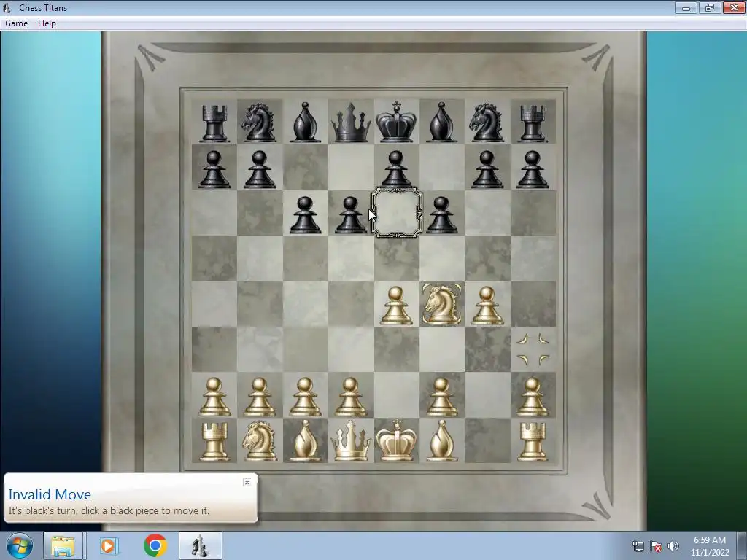Pick the black pawn on b7
The image size is (747, 560).
tap(260, 169)
